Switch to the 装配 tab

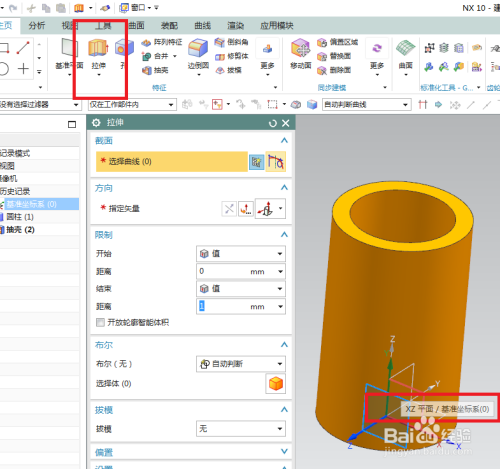coord(169,26)
